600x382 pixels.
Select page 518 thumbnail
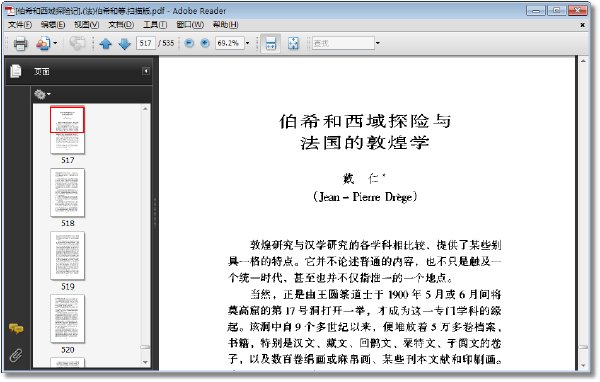[67, 193]
